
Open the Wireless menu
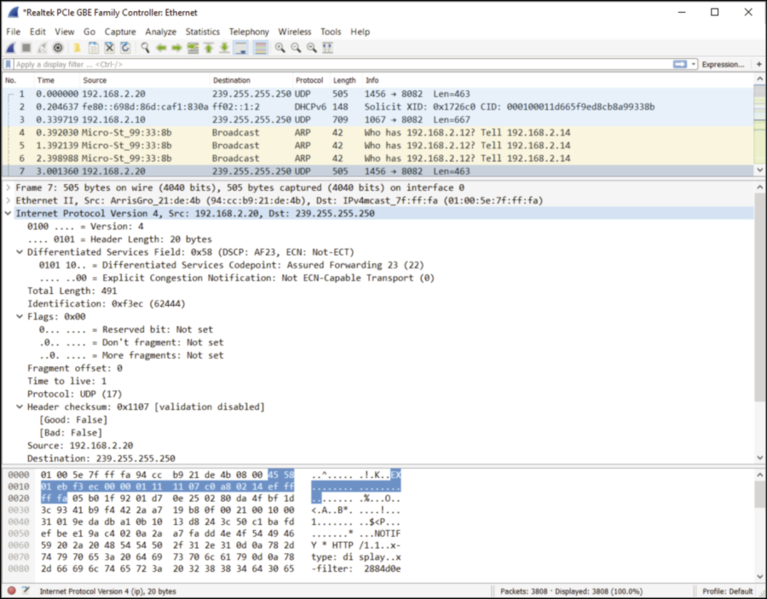(x=294, y=32)
